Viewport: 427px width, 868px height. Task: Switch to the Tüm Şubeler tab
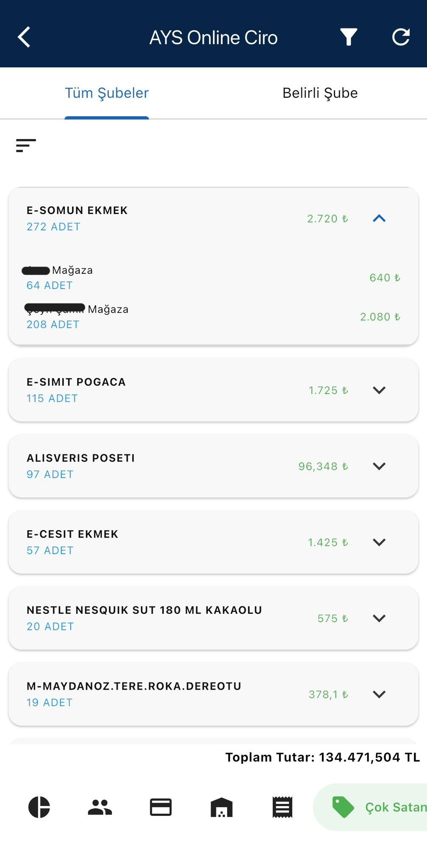[x=107, y=93]
